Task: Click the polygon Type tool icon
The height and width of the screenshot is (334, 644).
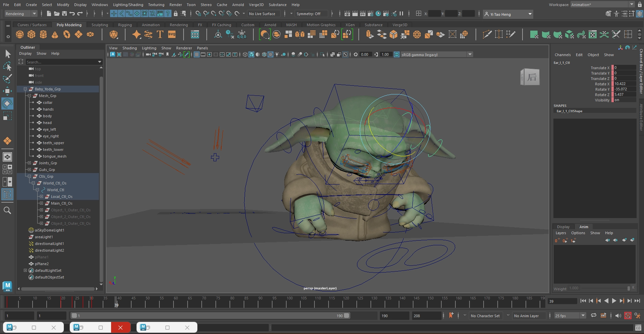Action: pyautogui.click(x=160, y=35)
